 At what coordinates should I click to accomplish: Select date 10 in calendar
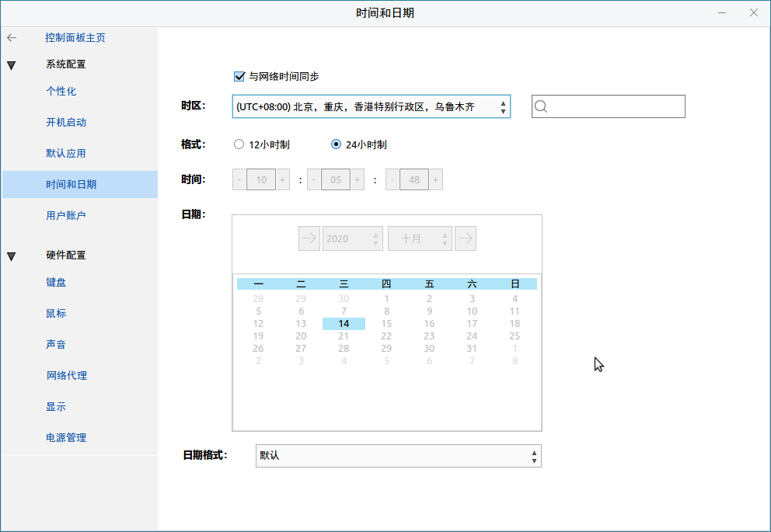[472, 311]
